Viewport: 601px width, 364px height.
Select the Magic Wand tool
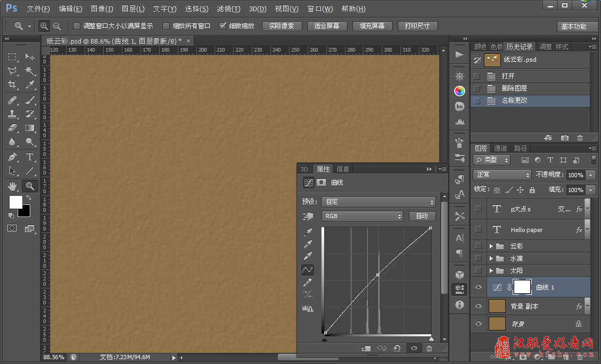tap(29, 71)
